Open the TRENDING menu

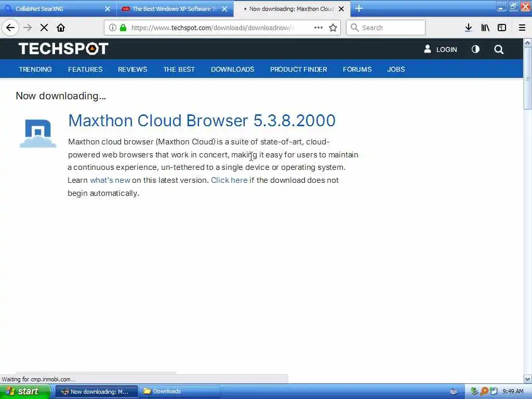(x=35, y=70)
